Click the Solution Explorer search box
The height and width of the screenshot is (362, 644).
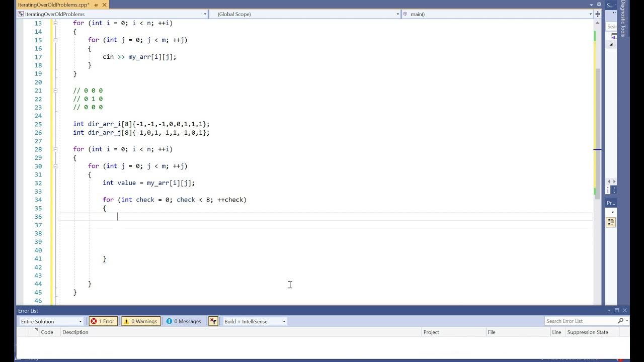(612, 27)
